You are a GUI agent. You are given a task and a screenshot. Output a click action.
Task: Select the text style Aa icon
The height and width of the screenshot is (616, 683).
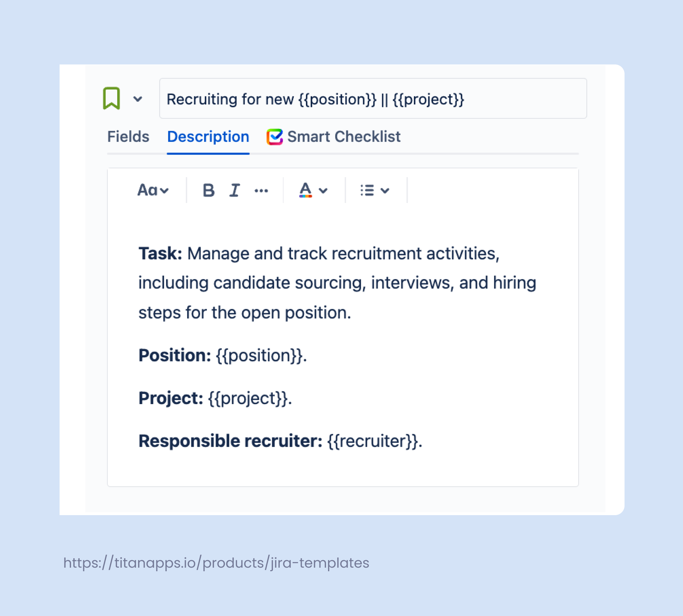pos(148,190)
